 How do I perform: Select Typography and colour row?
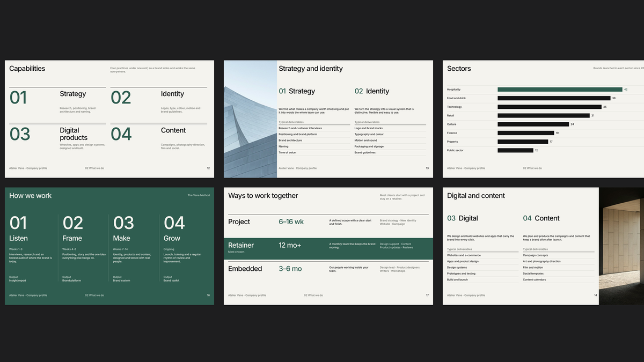pos(390,134)
